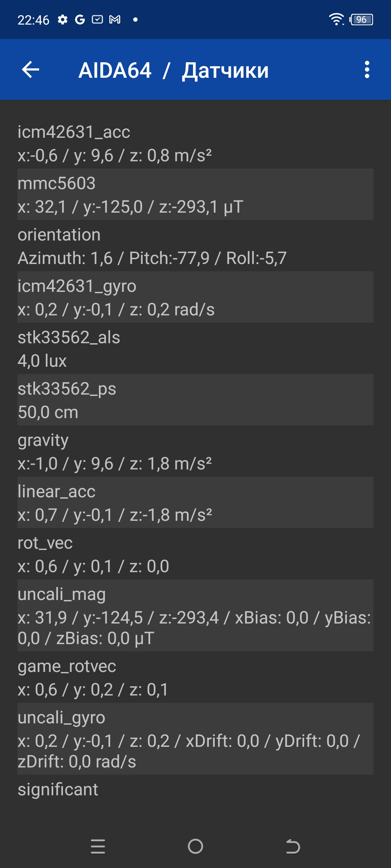Select the uncali_mag sensor entry

pyautogui.click(x=195, y=616)
